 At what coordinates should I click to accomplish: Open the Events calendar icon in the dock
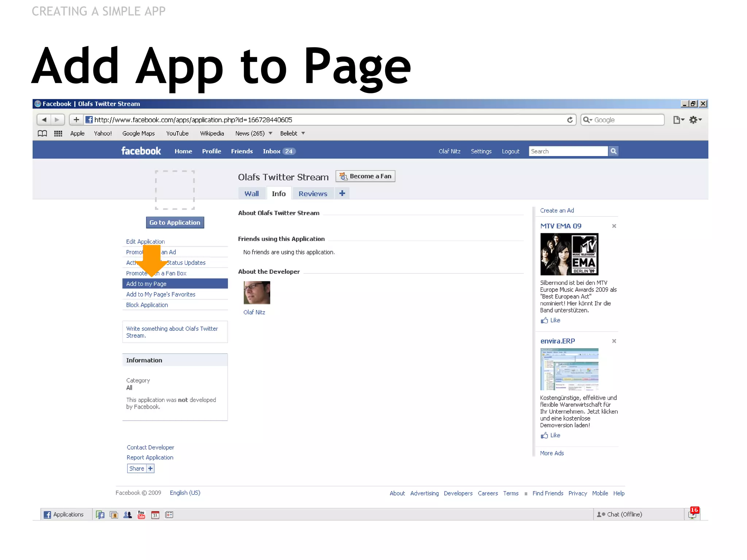[155, 514]
